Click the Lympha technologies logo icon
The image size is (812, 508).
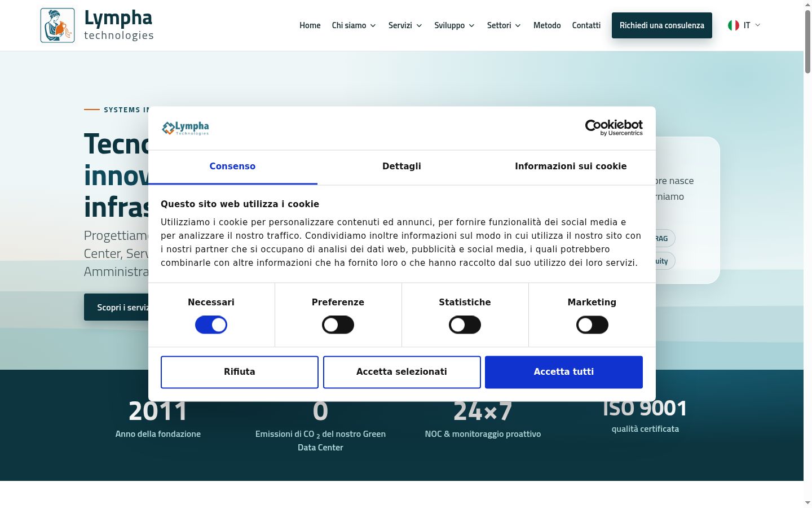(x=58, y=25)
